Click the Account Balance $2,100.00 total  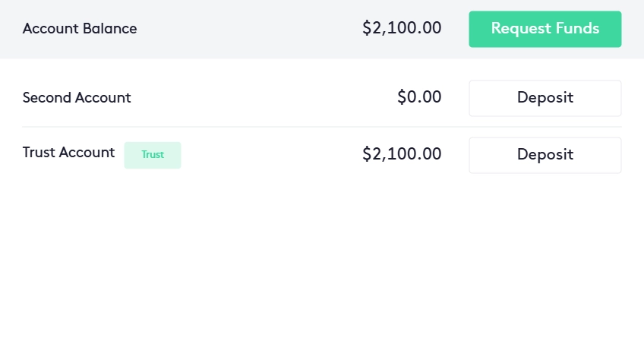tap(402, 29)
